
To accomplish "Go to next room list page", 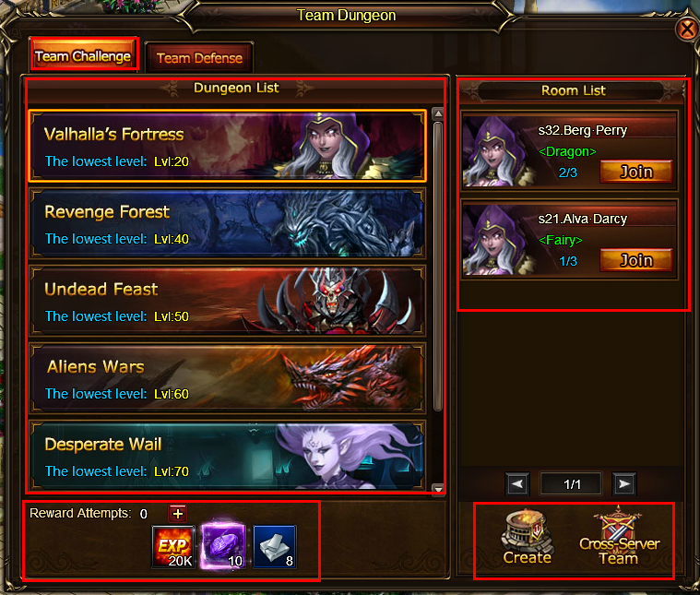I will (x=623, y=483).
